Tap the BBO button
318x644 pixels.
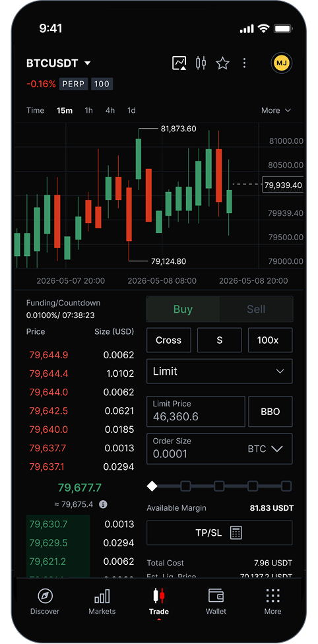(x=270, y=411)
